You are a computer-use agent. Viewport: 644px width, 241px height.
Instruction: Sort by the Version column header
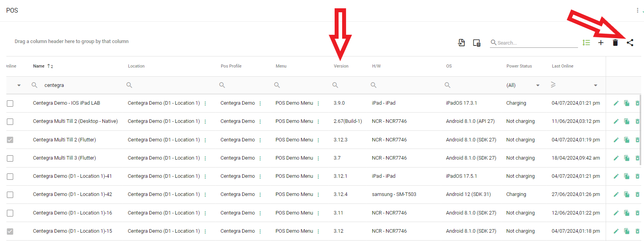tap(341, 66)
